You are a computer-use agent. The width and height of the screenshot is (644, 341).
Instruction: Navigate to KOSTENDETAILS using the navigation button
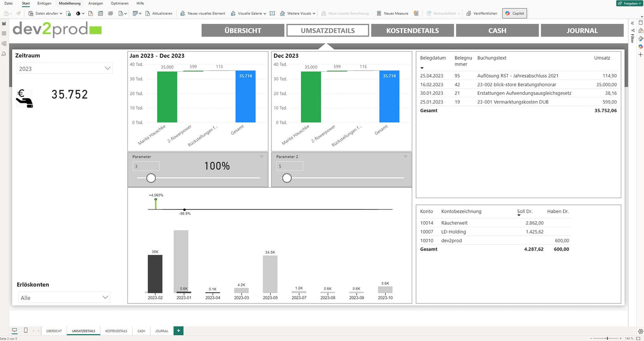coord(412,30)
